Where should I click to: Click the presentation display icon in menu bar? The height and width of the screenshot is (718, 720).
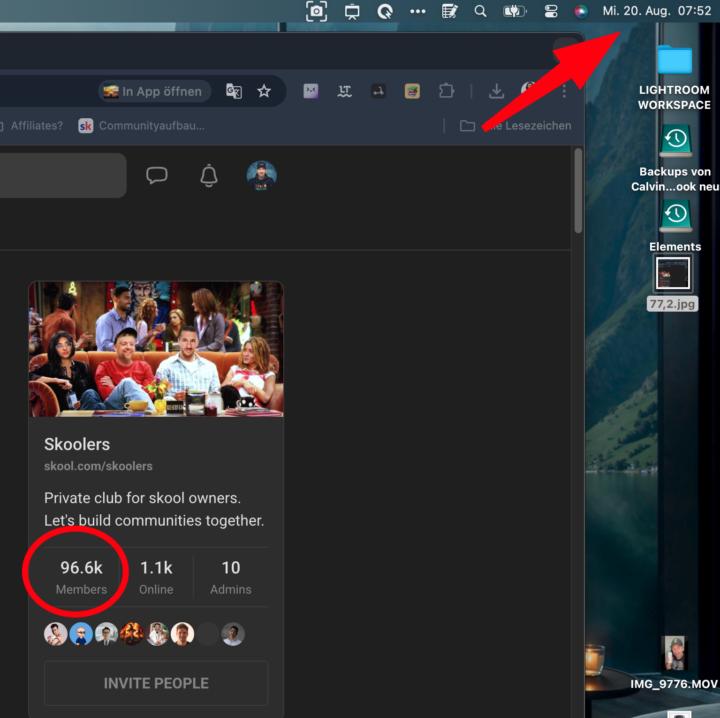click(352, 11)
